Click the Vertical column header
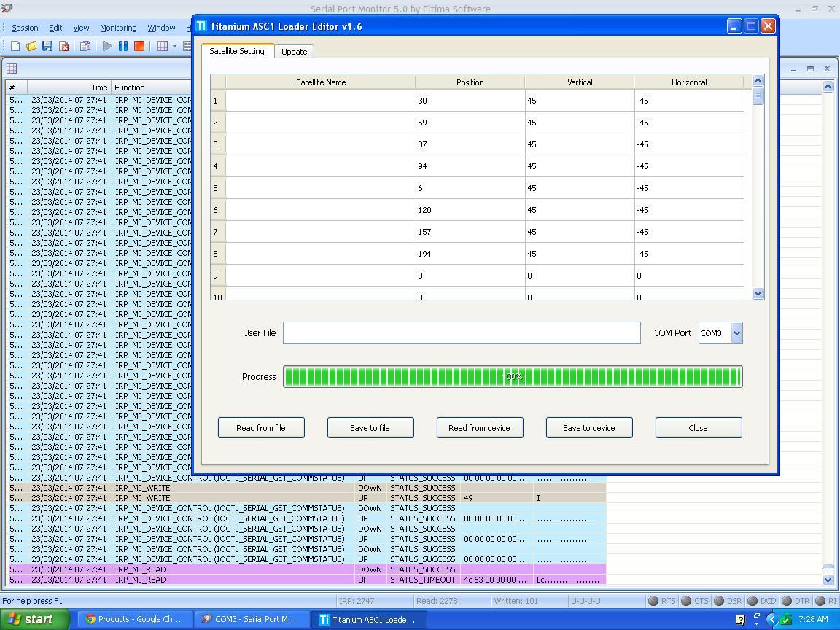Image resolution: width=840 pixels, height=630 pixels. tap(580, 82)
